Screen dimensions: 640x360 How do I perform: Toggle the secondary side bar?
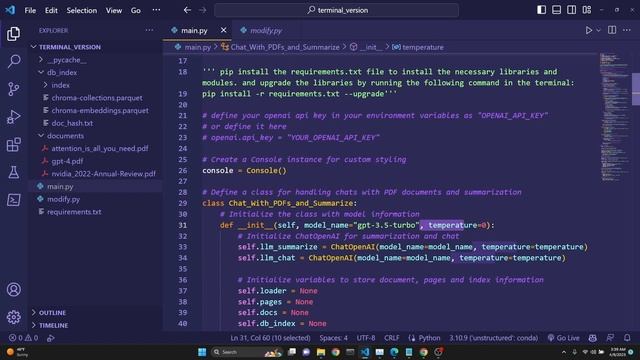[x=571, y=10]
